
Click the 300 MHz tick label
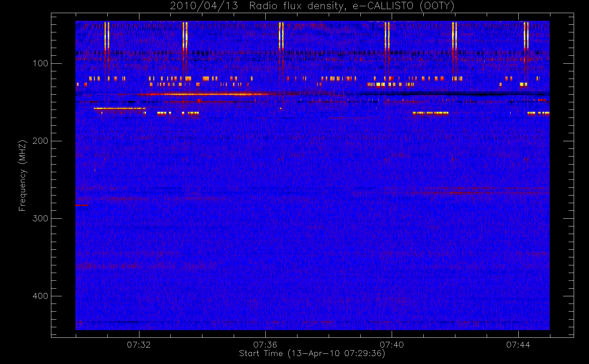coord(40,218)
